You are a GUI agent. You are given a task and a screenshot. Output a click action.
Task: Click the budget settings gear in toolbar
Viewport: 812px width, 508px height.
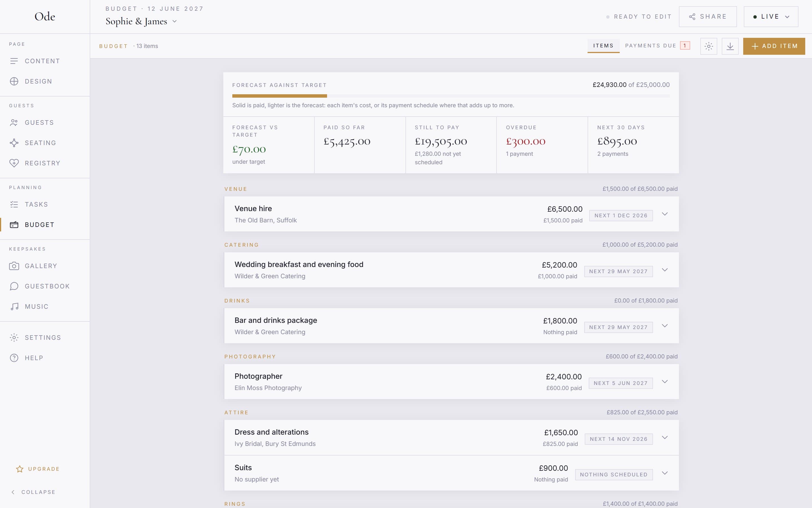[x=709, y=46]
